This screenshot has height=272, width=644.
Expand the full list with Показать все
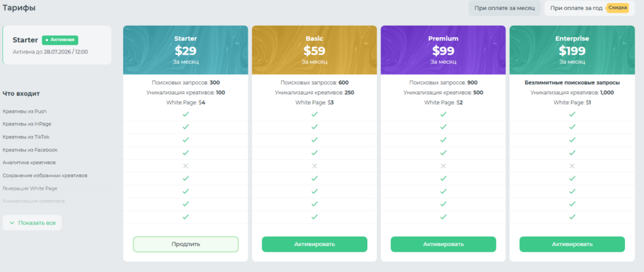coord(32,223)
